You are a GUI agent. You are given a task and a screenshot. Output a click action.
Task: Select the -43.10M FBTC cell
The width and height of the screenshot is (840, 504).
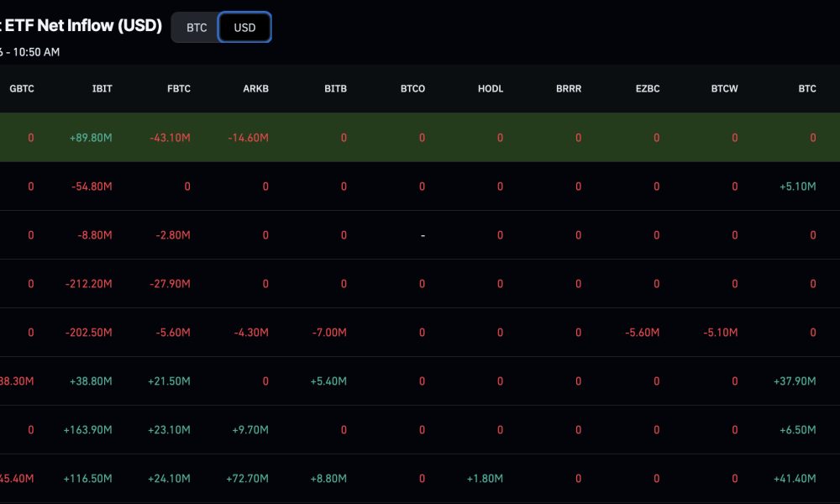[170, 138]
